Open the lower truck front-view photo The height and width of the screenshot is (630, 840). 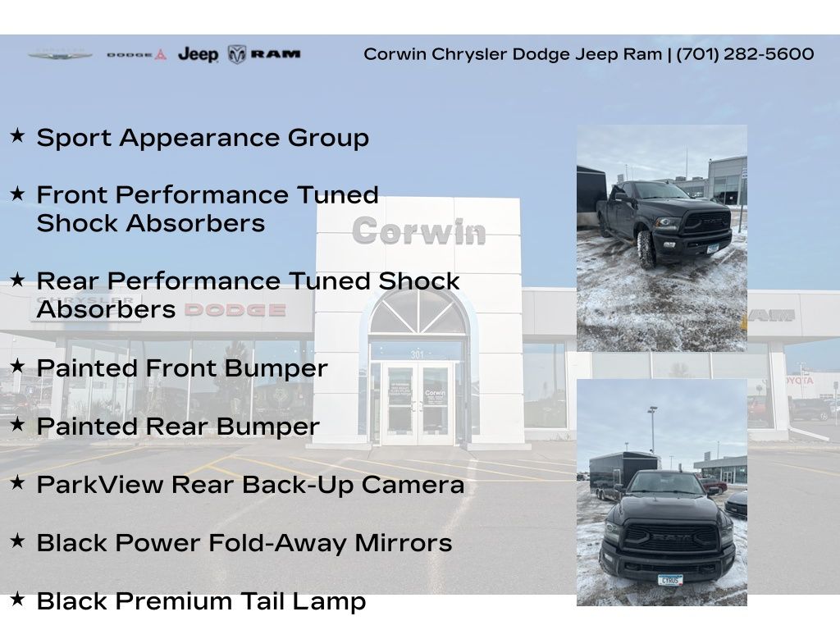pos(661,492)
